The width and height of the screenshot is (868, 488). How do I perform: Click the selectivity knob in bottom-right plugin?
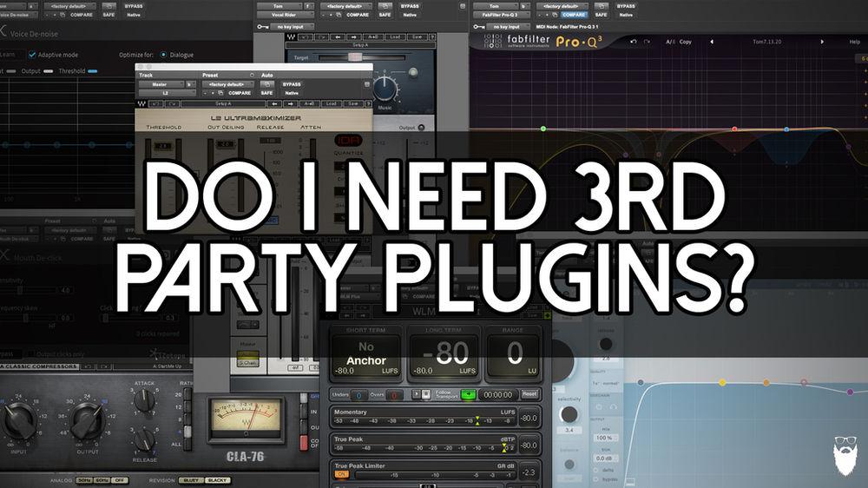[x=569, y=414]
